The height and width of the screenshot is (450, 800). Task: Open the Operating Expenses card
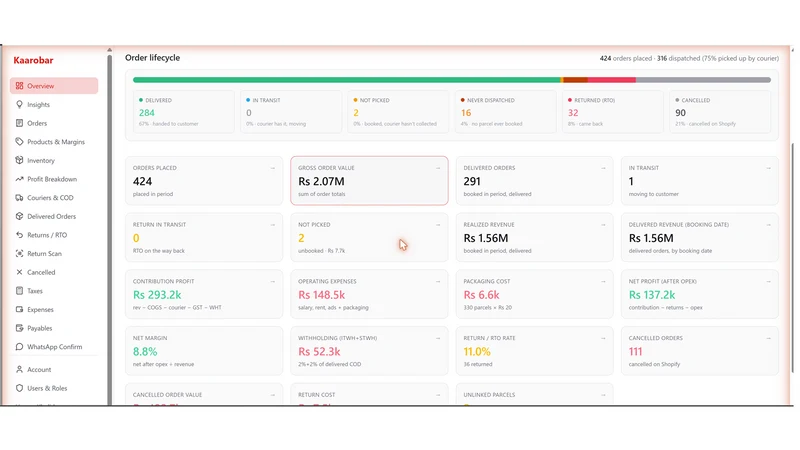[x=369, y=294]
